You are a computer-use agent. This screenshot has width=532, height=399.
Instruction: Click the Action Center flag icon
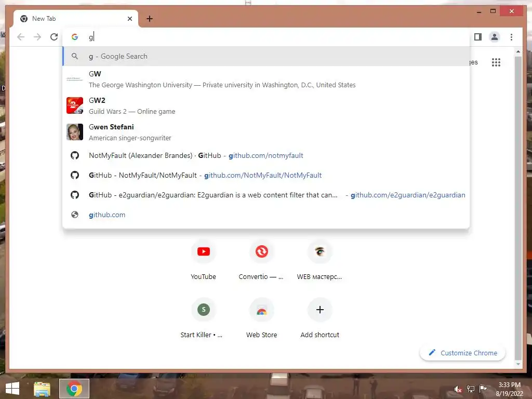coord(483,389)
